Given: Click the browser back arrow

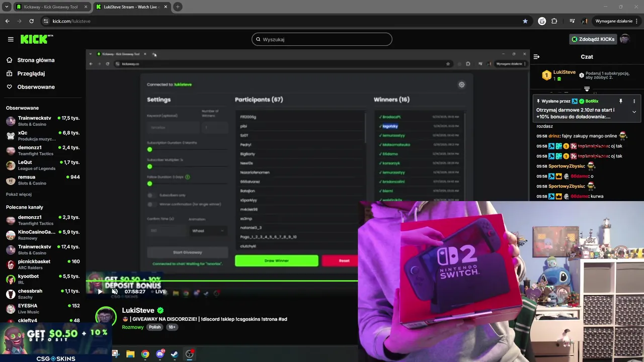Looking at the screenshot, I should point(7,21).
